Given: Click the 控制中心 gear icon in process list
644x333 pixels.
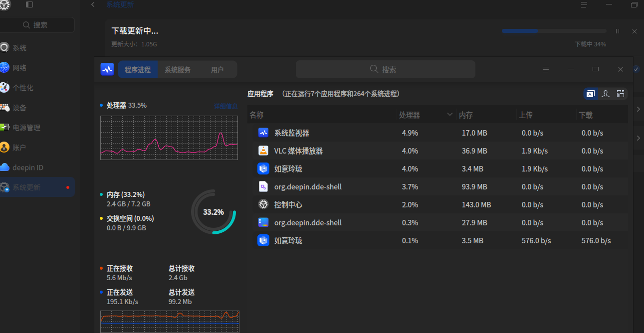Looking at the screenshot, I should pos(263,205).
